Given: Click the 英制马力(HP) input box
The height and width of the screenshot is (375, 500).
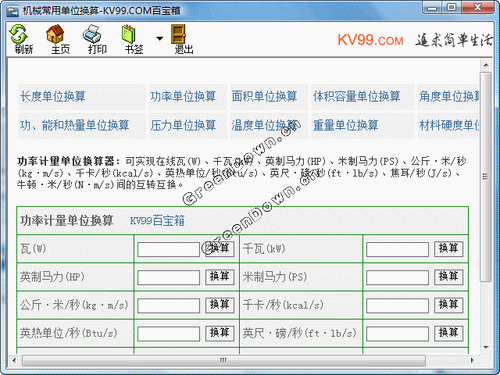Looking at the screenshot, I should coord(168,277).
